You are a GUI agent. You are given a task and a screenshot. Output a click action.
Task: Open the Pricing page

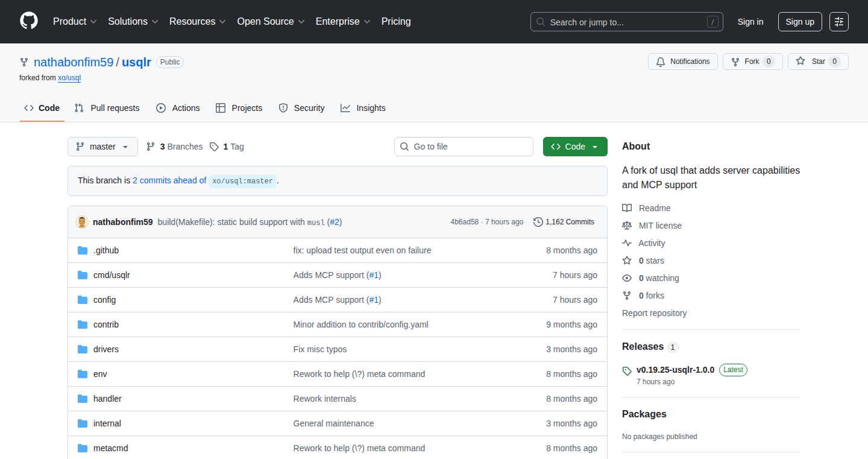[x=396, y=21]
